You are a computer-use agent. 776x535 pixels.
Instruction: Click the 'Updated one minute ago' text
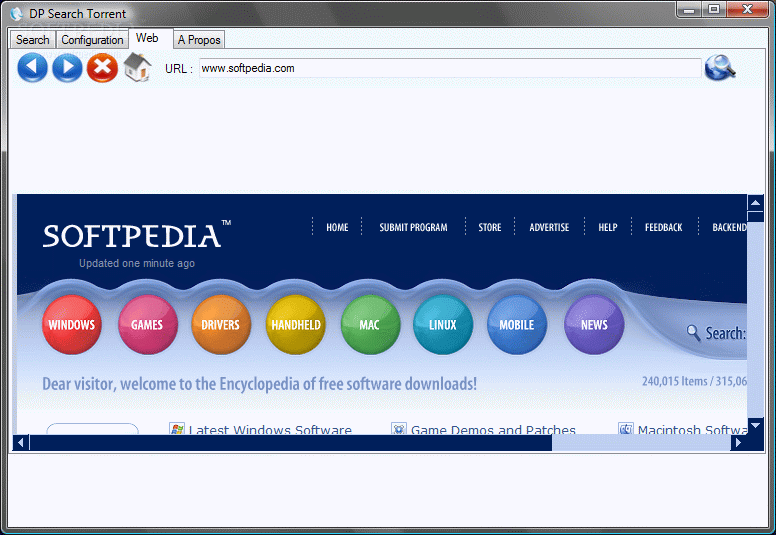pyautogui.click(x=137, y=263)
